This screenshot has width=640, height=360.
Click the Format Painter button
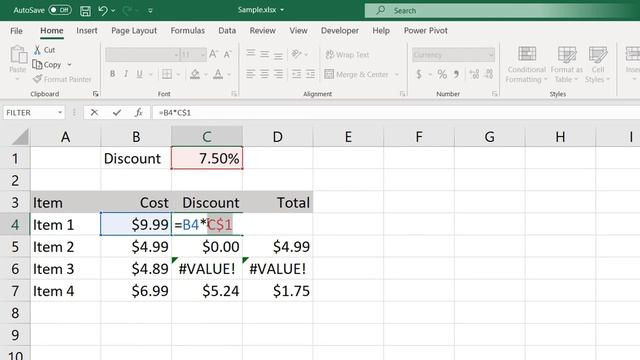click(62, 79)
